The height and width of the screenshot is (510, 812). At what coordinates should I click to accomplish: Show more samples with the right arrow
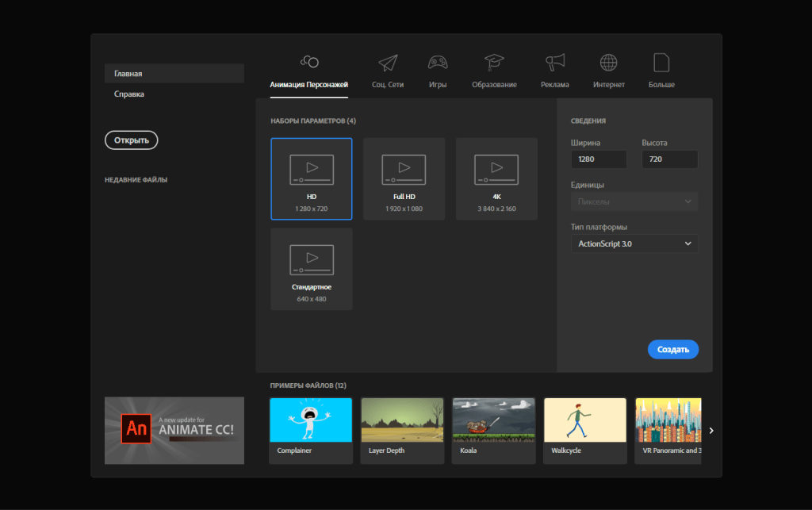(x=710, y=430)
